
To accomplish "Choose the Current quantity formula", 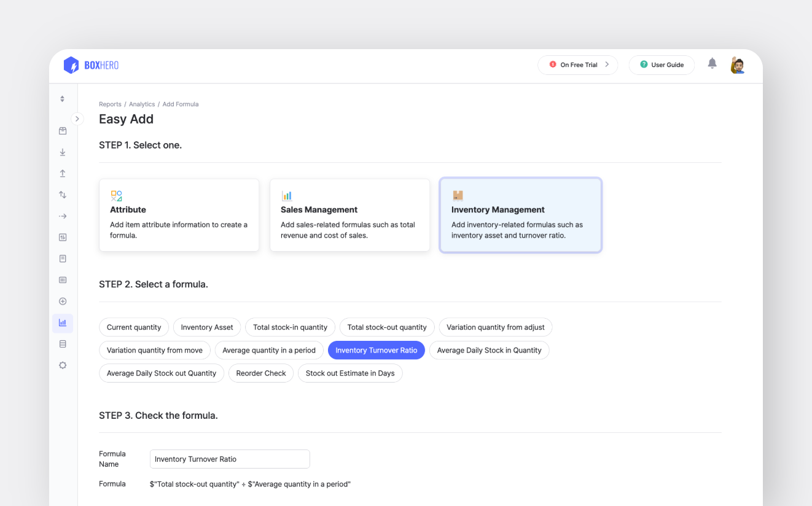I will click(134, 327).
